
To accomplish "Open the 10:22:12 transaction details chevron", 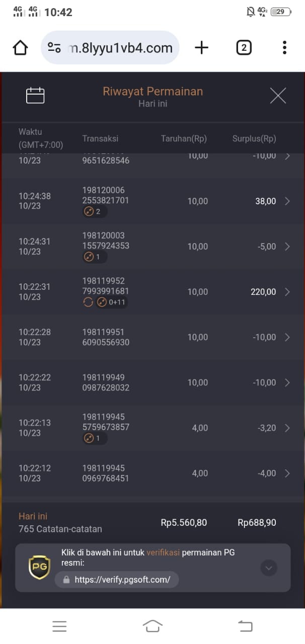I will pos(287,473).
